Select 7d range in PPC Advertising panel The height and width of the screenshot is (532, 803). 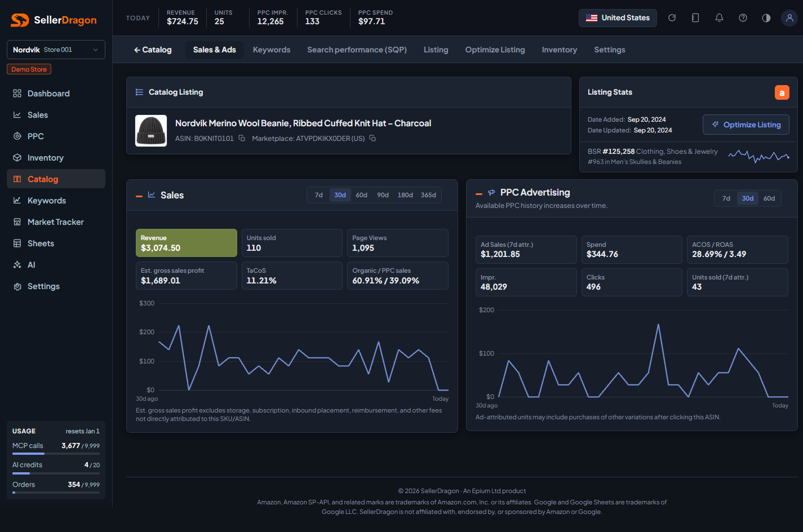point(726,198)
